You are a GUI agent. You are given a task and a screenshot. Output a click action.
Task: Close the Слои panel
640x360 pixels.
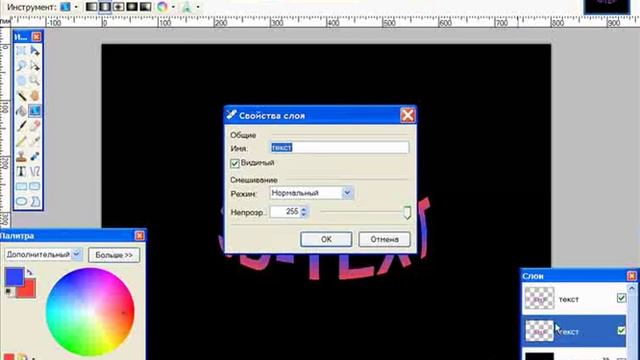tap(631, 276)
